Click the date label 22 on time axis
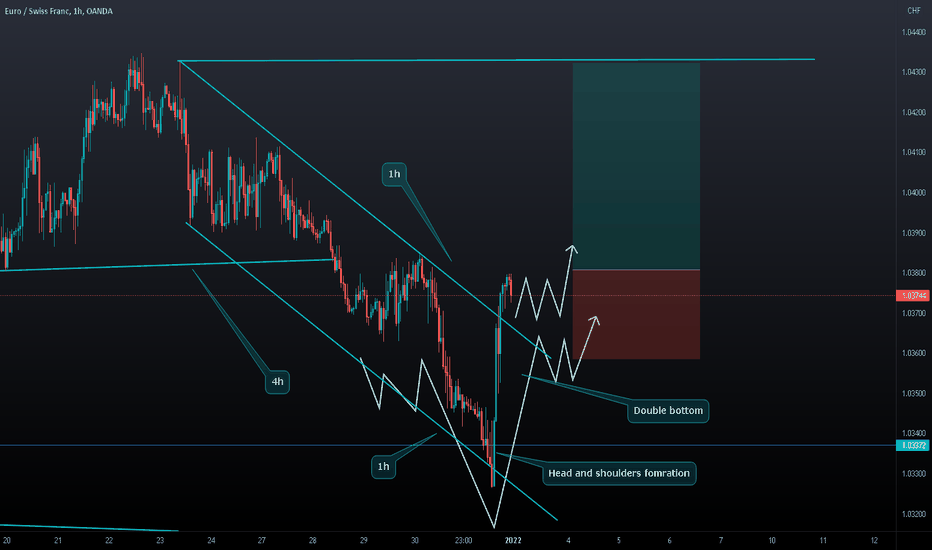Viewport: 932px width, 550px height. [x=109, y=540]
